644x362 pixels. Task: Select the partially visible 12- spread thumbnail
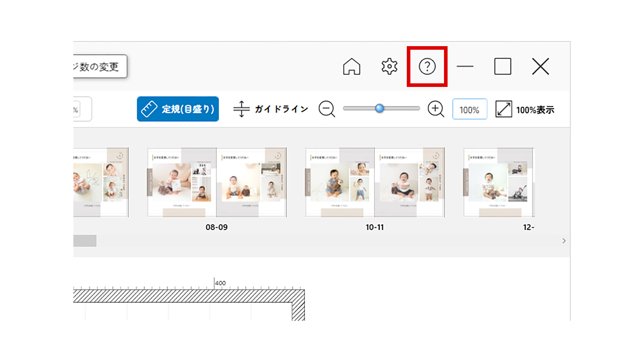click(x=499, y=182)
